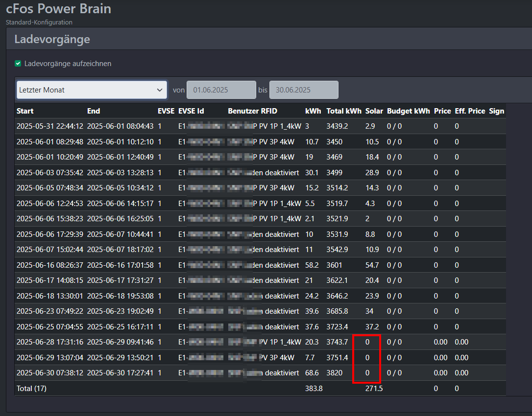Viewport: 532px width, 416px height.
Task: Select start time 2025-06-03 07:35:42
Action: pyautogui.click(x=50, y=173)
